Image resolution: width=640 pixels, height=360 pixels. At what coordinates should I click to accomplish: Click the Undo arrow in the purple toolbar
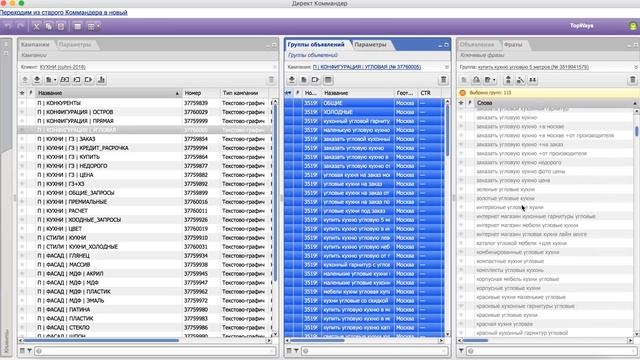tap(8, 27)
